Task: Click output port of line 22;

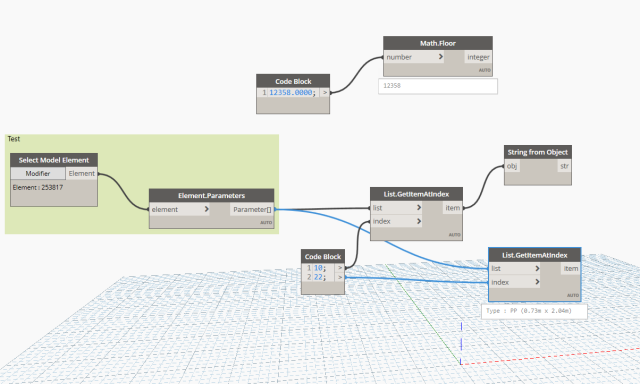Action: point(340,277)
